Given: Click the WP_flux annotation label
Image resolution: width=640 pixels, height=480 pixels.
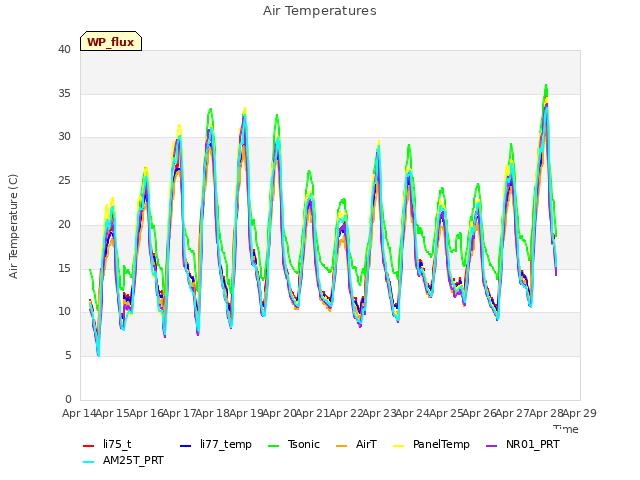Looking at the screenshot, I should [x=111, y=42].
